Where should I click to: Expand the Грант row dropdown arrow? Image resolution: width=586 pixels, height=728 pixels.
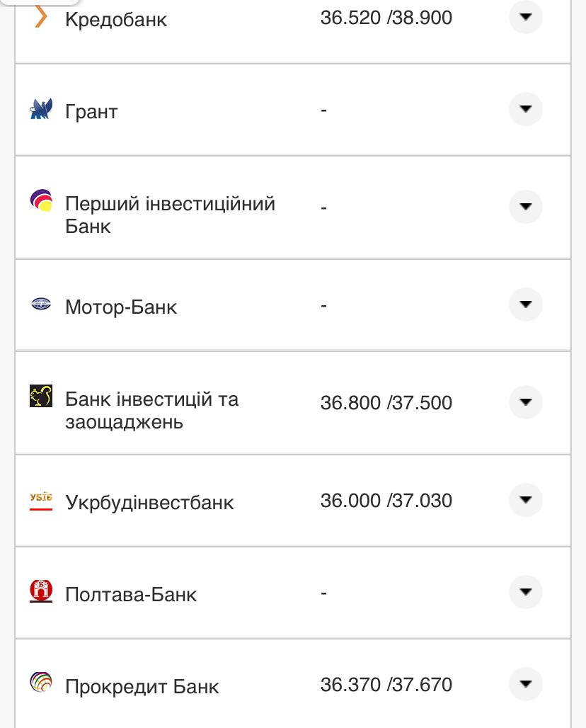pyautogui.click(x=525, y=110)
